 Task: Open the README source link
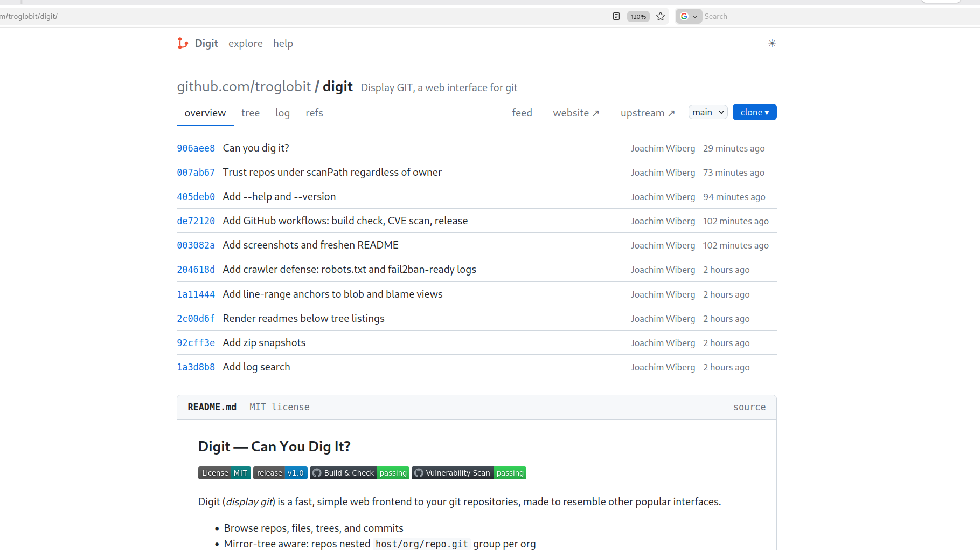749,407
